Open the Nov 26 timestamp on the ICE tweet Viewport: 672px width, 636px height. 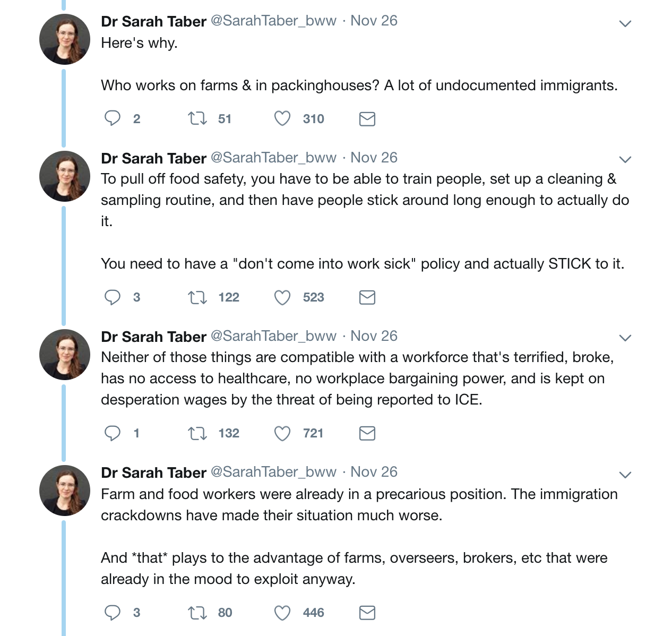pyautogui.click(x=374, y=336)
